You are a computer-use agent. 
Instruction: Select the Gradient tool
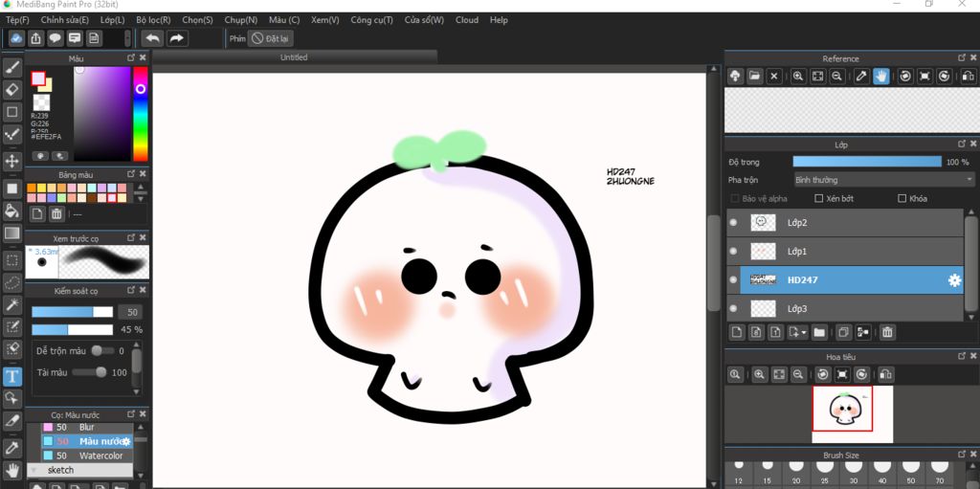pyautogui.click(x=12, y=233)
